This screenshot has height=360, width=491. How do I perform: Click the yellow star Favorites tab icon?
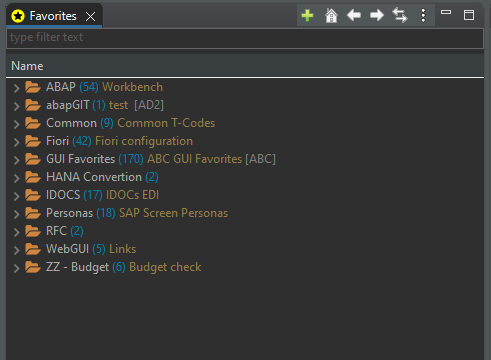pos(18,16)
